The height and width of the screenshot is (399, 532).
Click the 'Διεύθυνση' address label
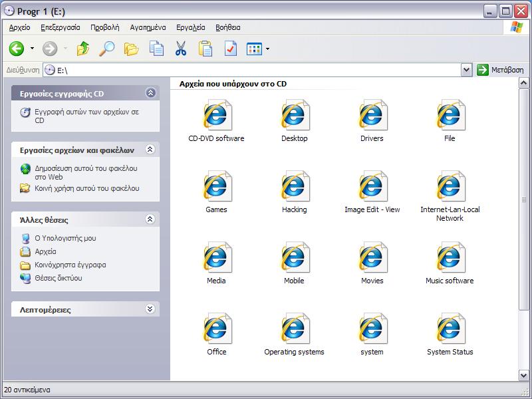(x=23, y=70)
